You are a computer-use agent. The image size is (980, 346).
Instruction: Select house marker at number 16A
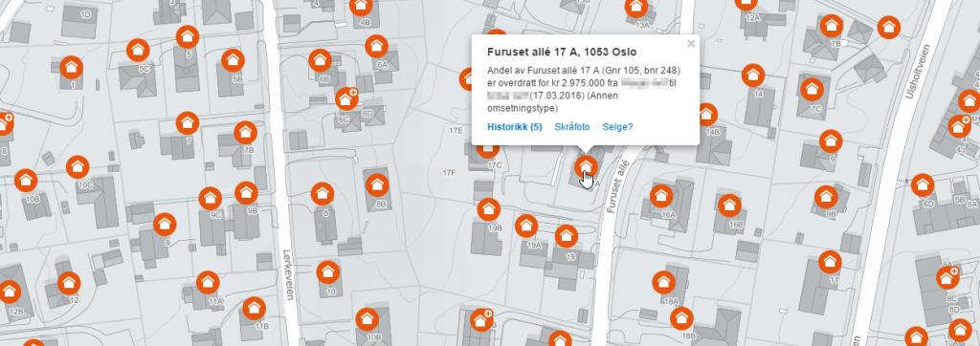coord(661,197)
